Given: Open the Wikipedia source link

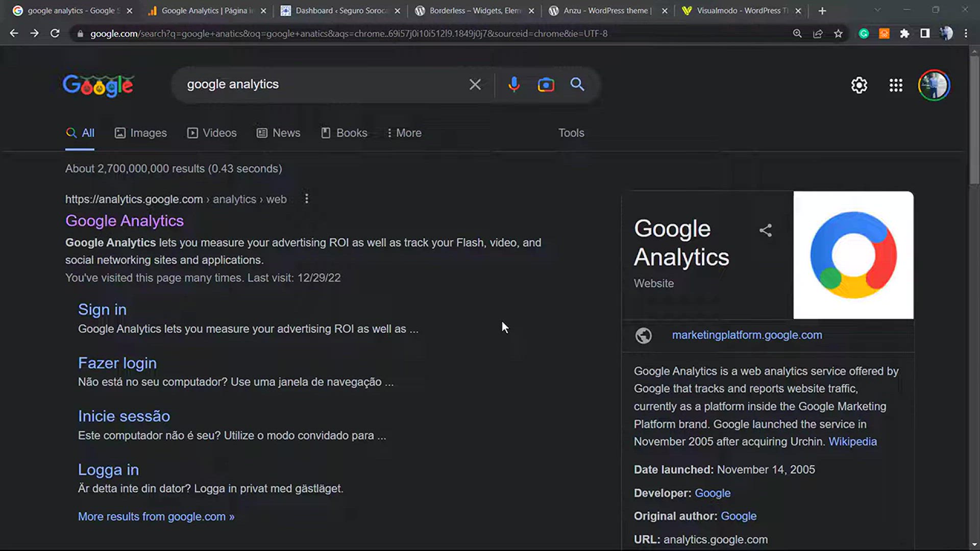Looking at the screenshot, I should click(852, 442).
